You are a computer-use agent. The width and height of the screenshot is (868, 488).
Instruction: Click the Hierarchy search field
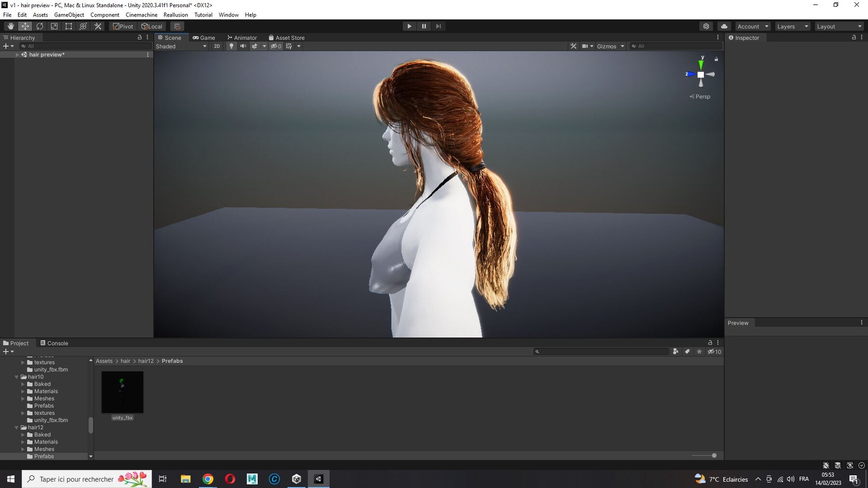(85, 46)
